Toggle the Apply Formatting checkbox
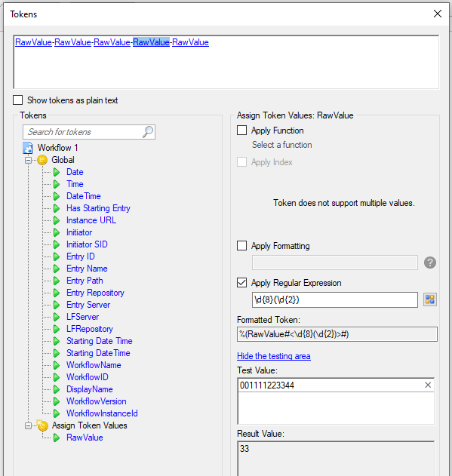Image resolution: width=452 pixels, height=476 pixels. point(241,246)
